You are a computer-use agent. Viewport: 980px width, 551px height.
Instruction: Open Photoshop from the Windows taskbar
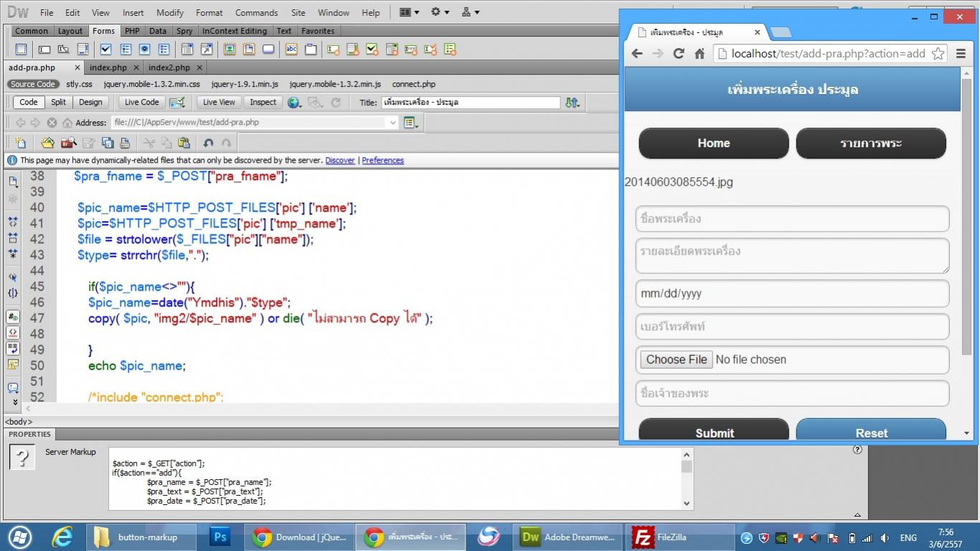tap(220, 537)
